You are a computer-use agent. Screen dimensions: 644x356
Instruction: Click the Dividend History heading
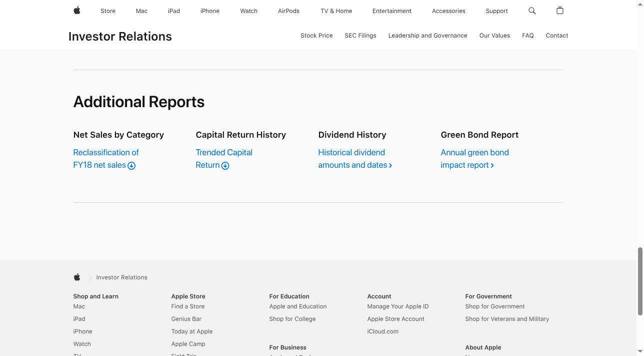(352, 135)
